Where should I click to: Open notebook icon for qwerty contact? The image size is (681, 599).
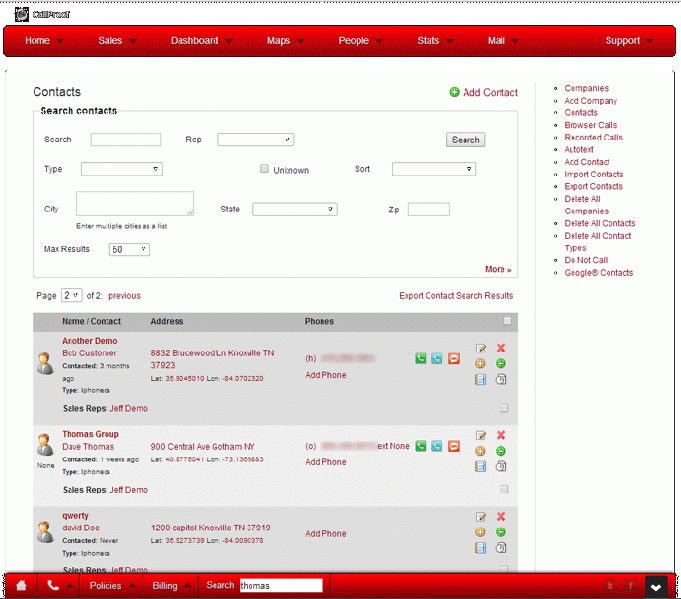[x=480, y=548]
